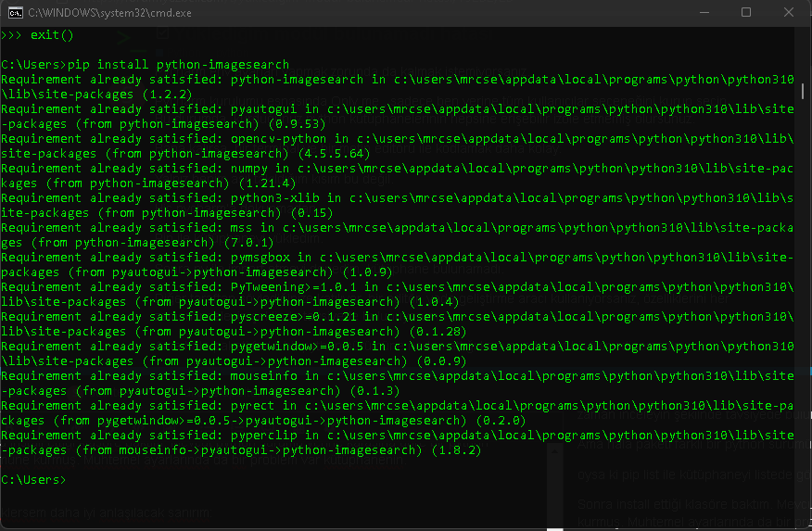Click the '>>> exit()' line
This screenshot has width=812, height=531.
tap(37, 35)
